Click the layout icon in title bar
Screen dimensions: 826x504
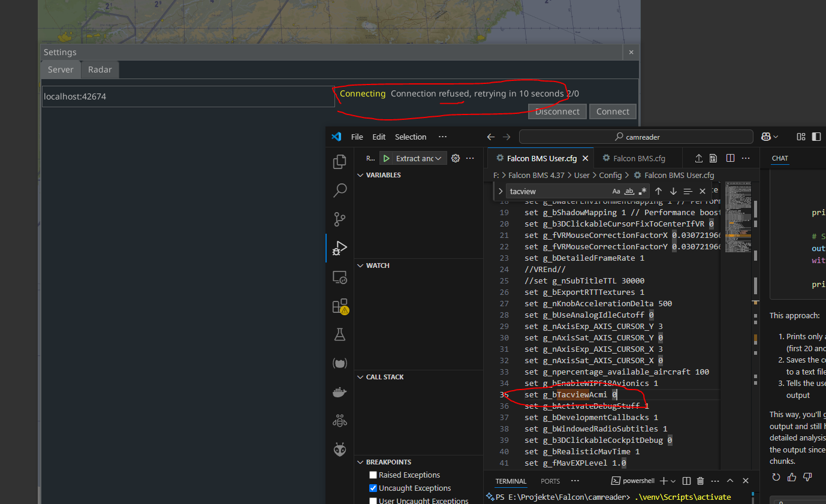pyautogui.click(x=802, y=137)
